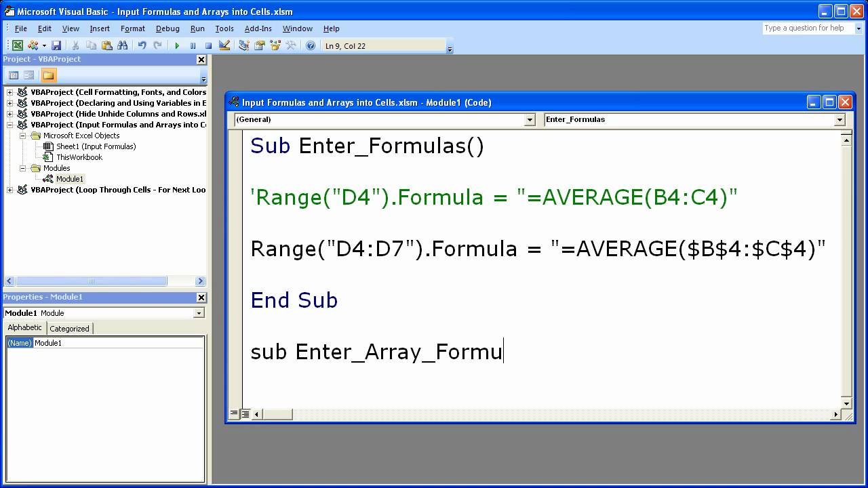
Task: Open Properties Window toolbar icon
Action: click(x=260, y=45)
